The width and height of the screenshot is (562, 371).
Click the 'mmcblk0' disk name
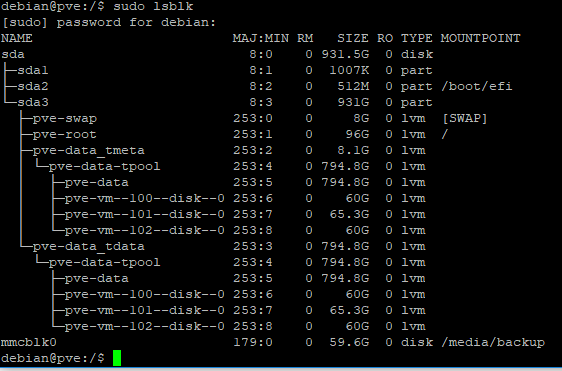[x=29, y=342]
